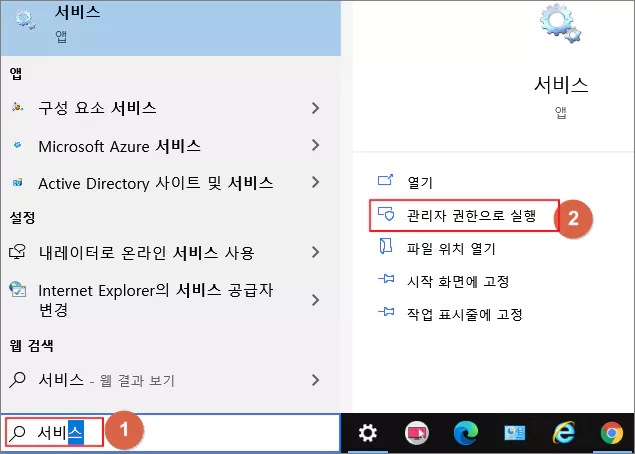Choose 시작 화면에 고정

[458, 281]
